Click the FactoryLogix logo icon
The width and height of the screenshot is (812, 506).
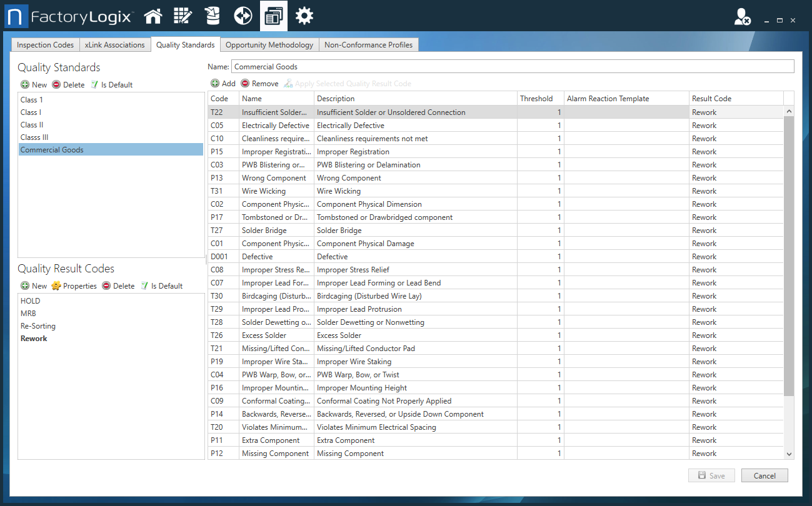[17, 17]
